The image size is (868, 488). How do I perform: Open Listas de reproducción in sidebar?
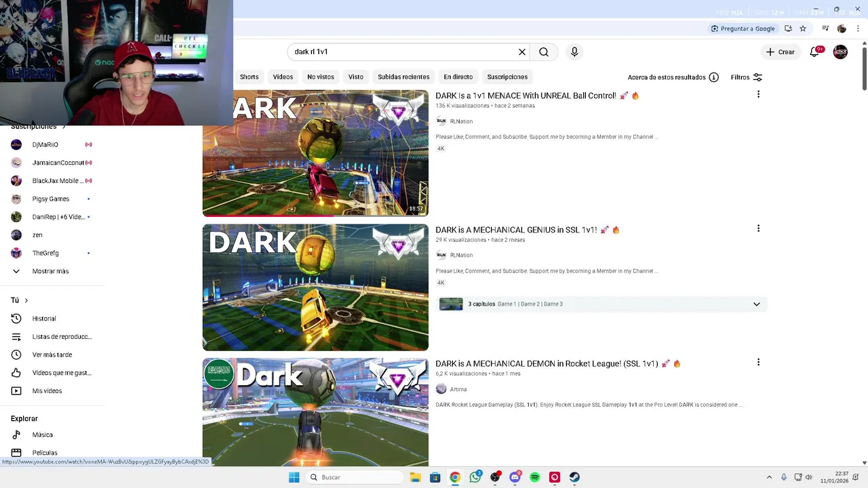[x=52, y=337]
